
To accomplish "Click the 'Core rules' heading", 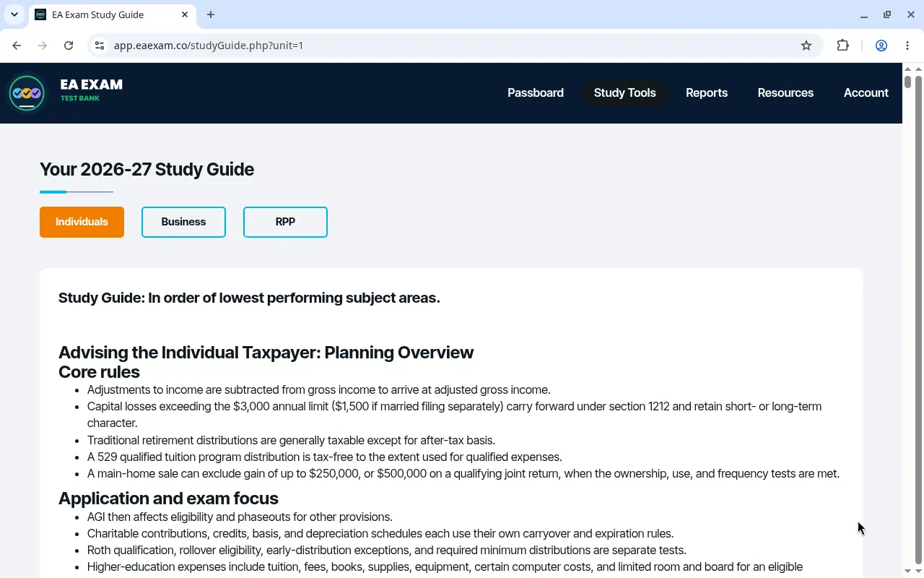I will (99, 372).
